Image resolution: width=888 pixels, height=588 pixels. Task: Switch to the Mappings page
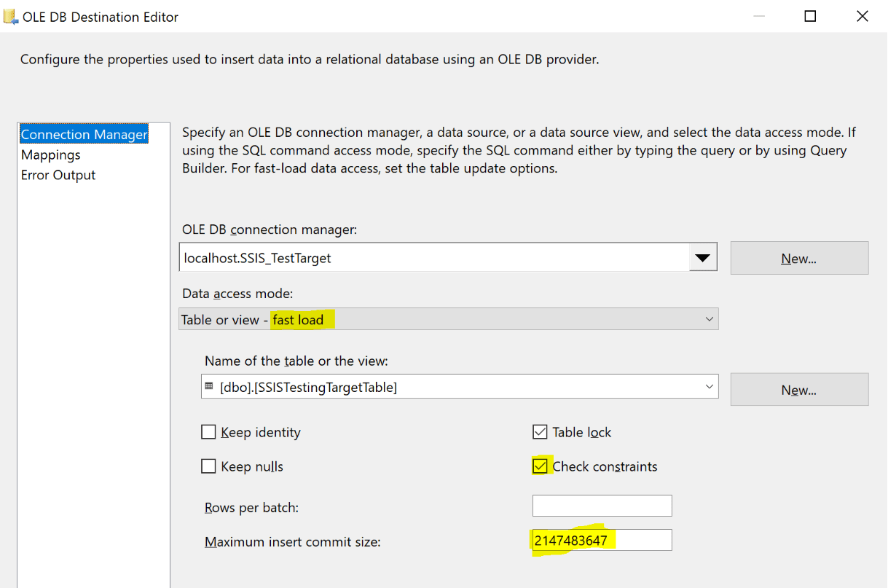51,154
